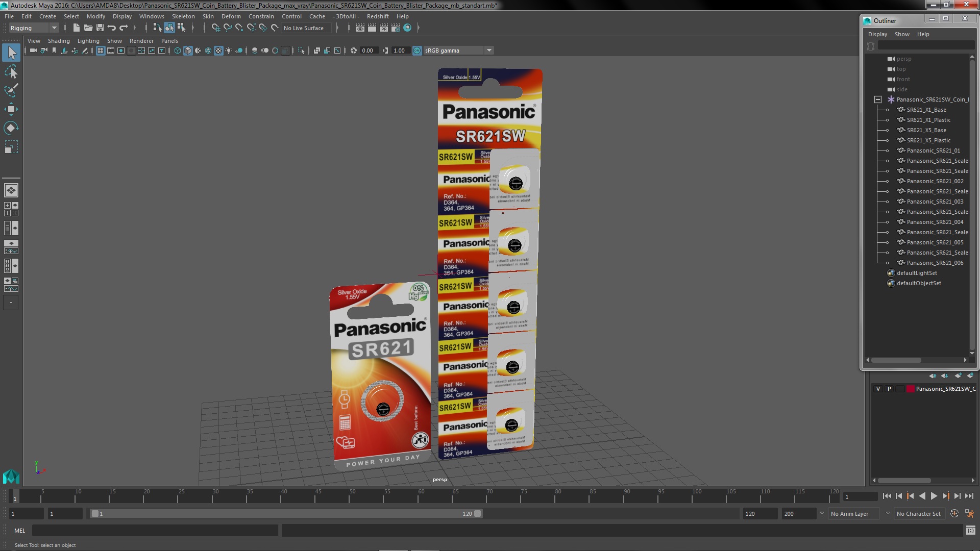Redo the last action
Viewport: 980px width, 551px height.
pos(124,28)
